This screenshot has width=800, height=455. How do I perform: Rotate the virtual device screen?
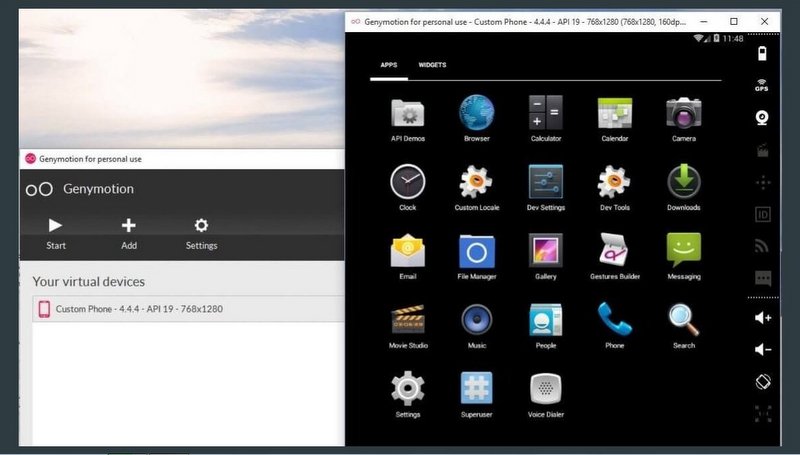click(x=763, y=382)
